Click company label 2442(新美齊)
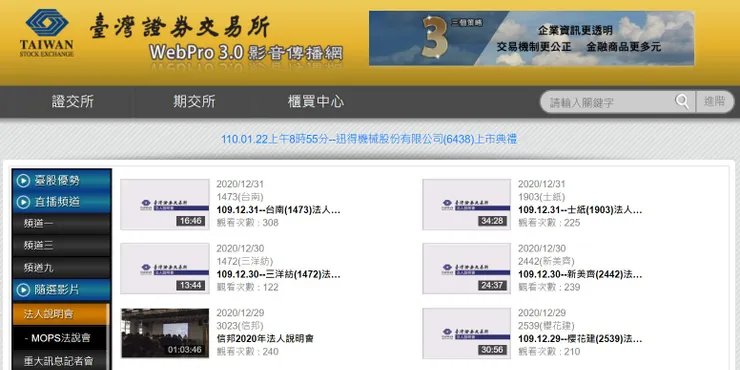Screen dimensions: 740x370 pyautogui.click(x=546, y=261)
